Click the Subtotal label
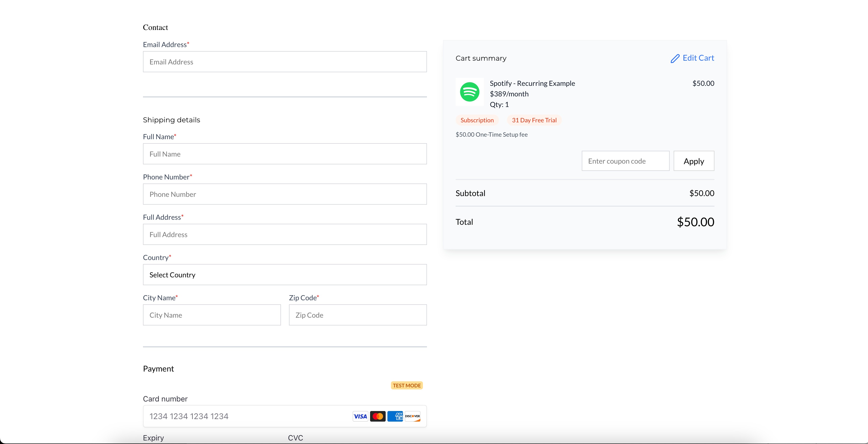Image resolution: width=868 pixels, height=444 pixels. coord(471,193)
